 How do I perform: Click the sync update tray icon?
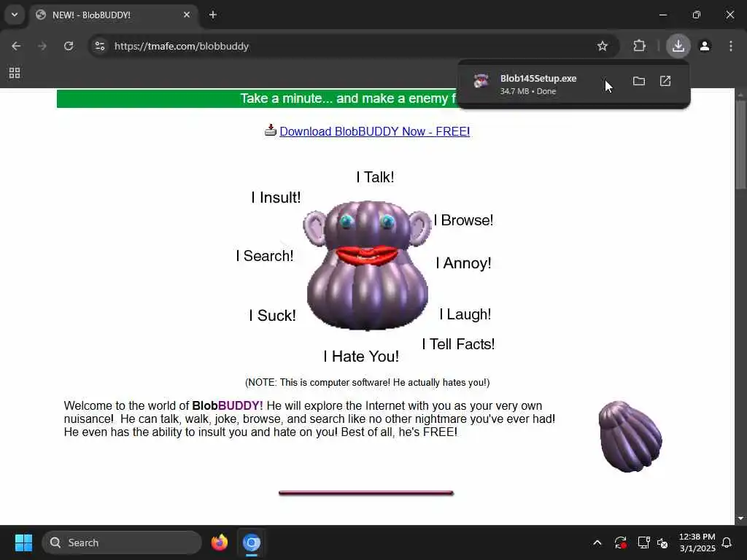620,542
